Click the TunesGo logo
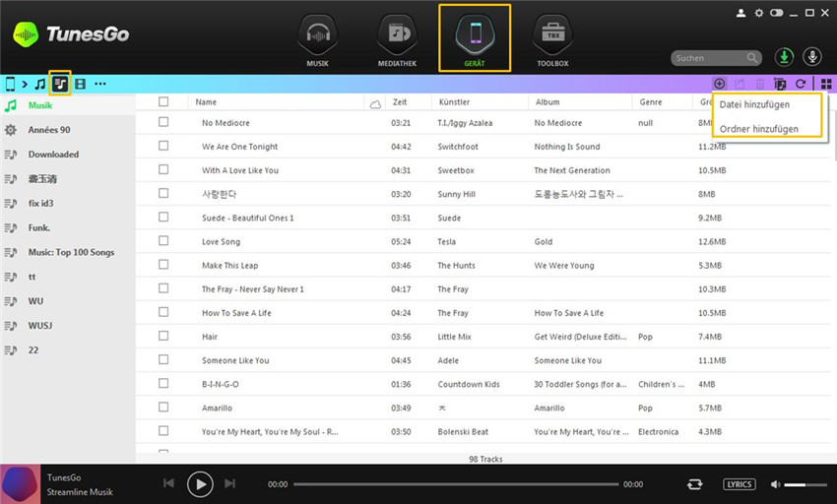Image resolution: width=837 pixels, height=504 pixels. pos(71,34)
